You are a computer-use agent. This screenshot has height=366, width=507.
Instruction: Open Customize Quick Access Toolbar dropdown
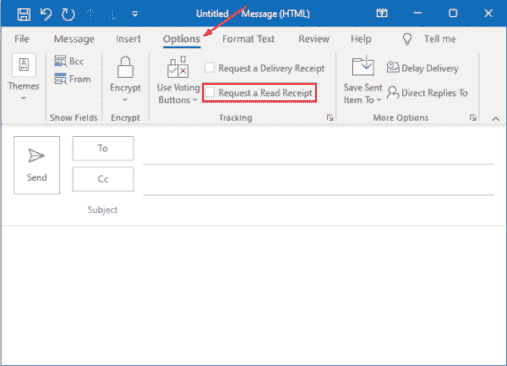135,14
